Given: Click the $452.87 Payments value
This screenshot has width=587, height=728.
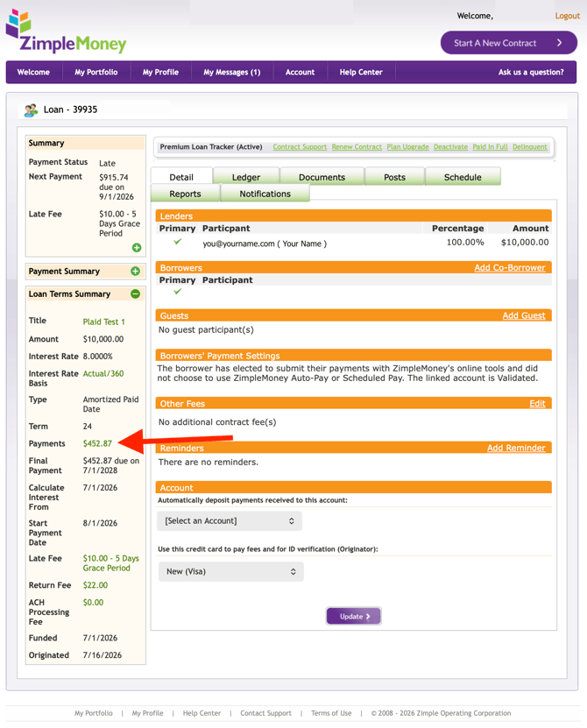Looking at the screenshot, I should [x=97, y=443].
